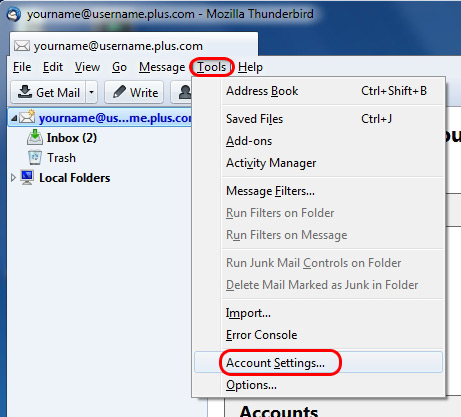Expand the Local Folders tree
This screenshot has width=461, height=417.
[13, 178]
